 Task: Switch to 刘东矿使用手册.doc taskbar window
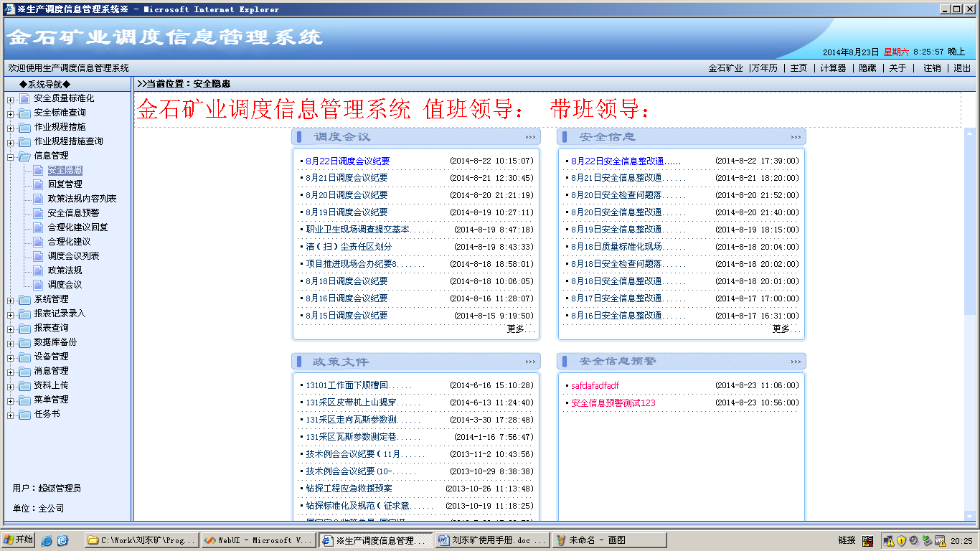tap(492, 540)
